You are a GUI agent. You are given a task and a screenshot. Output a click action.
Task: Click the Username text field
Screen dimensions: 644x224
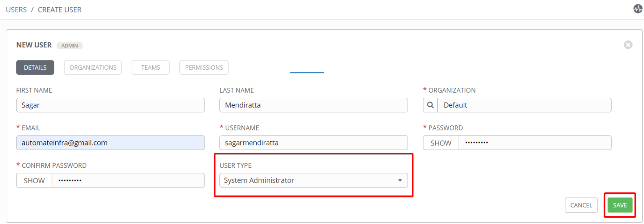(x=313, y=143)
